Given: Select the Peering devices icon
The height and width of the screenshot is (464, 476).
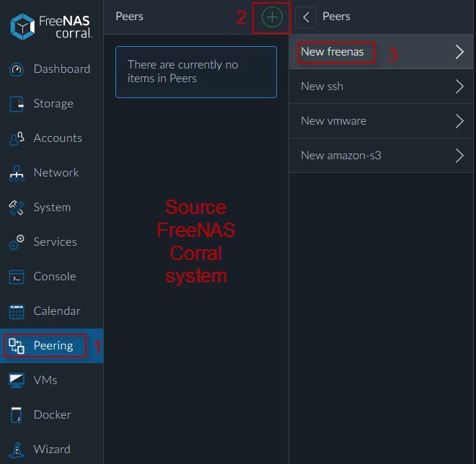Looking at the screenshot, I should tap(17, 346).
